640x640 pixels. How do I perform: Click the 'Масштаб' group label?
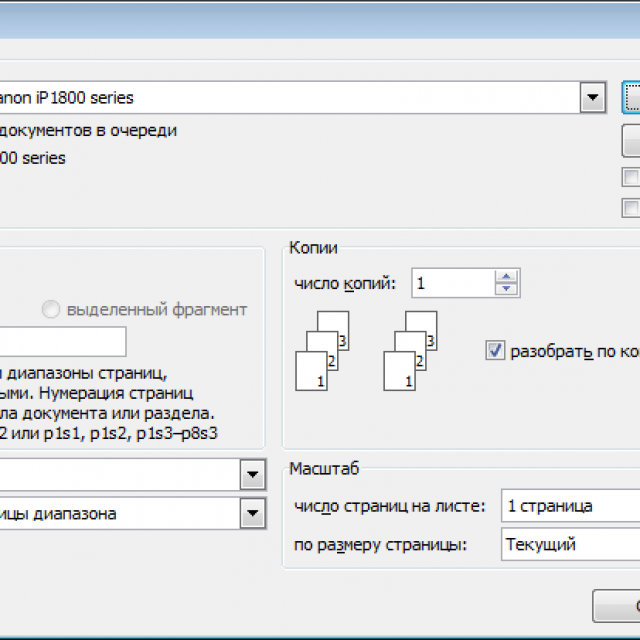(x=324, y=469)
